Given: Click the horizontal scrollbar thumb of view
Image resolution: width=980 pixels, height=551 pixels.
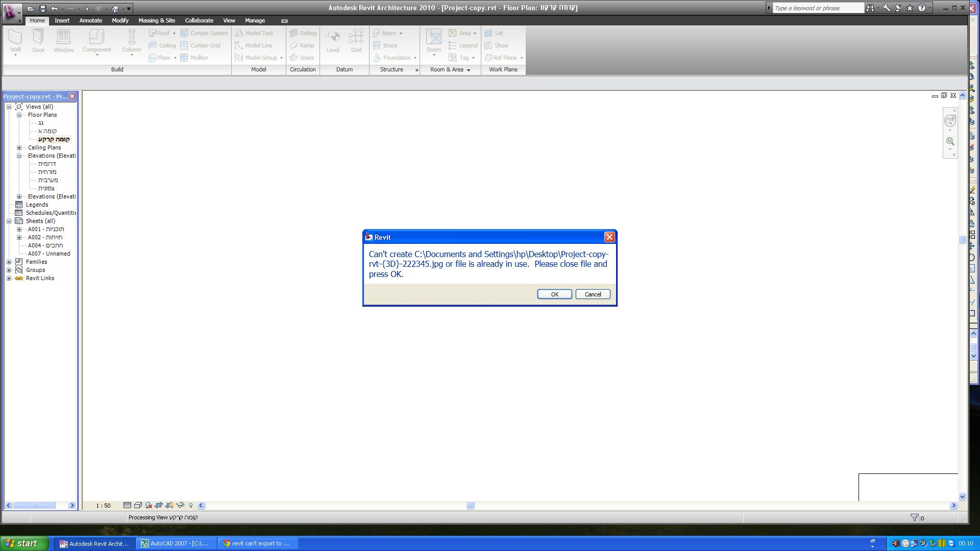Looking at the screenshot, I should (470, 506).
